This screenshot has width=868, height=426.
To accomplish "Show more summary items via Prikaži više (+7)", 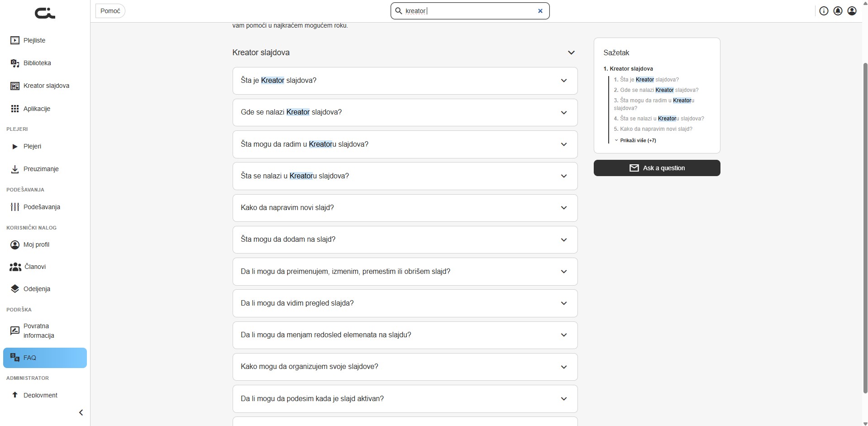I will coord(635,140).
